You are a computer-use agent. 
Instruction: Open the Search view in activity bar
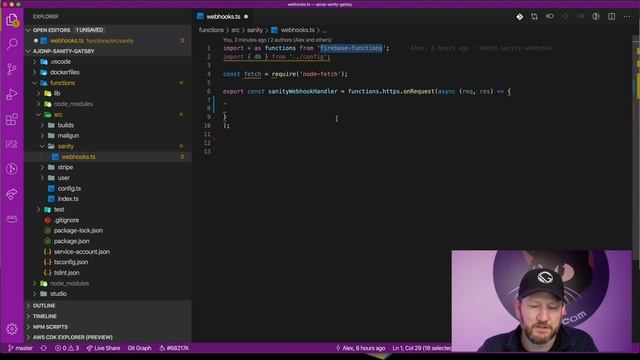[x=12, y=44]
